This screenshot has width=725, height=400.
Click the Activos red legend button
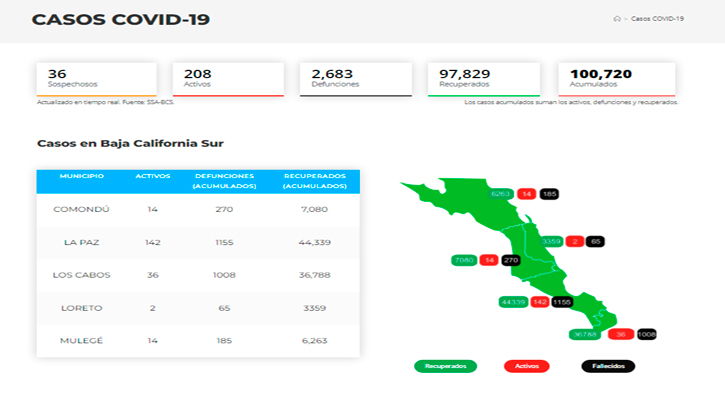point(527,366)
